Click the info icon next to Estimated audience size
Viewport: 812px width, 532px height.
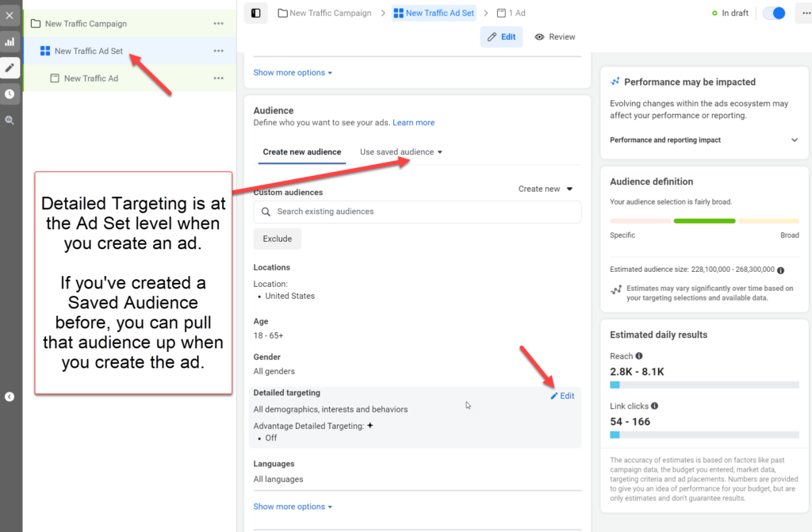point(780,270)
